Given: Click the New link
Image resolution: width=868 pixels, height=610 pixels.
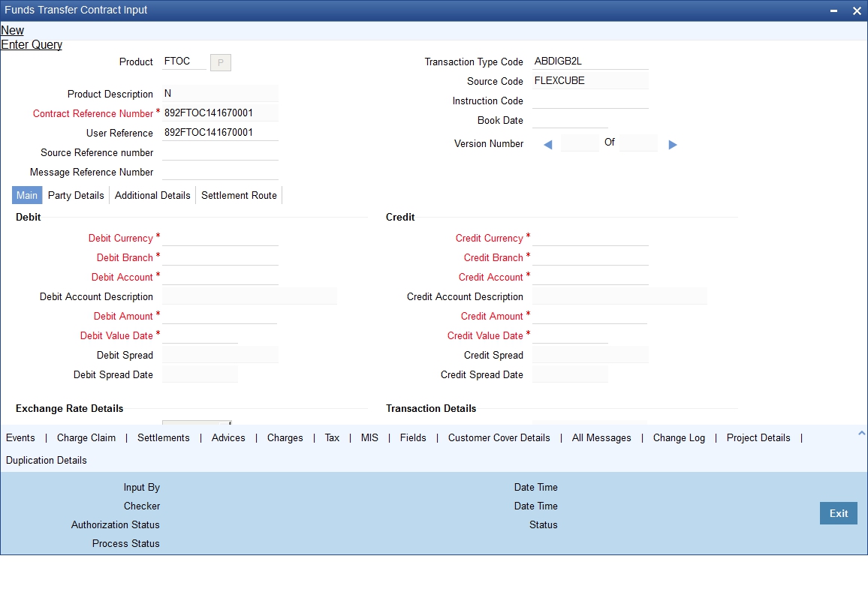Looking at the screenshot, I should (x=12, y=31).
